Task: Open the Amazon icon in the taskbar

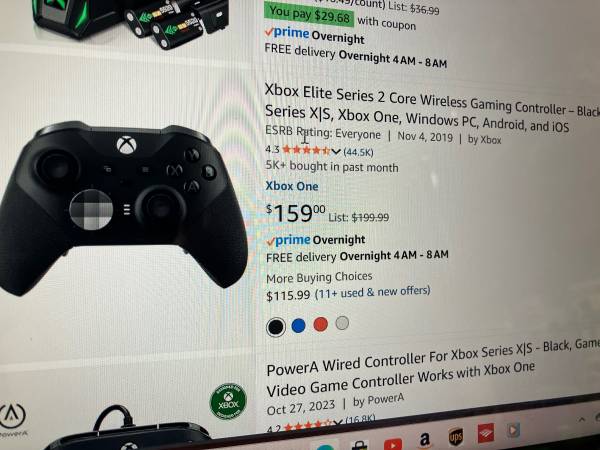Action: tap(424, 440)
